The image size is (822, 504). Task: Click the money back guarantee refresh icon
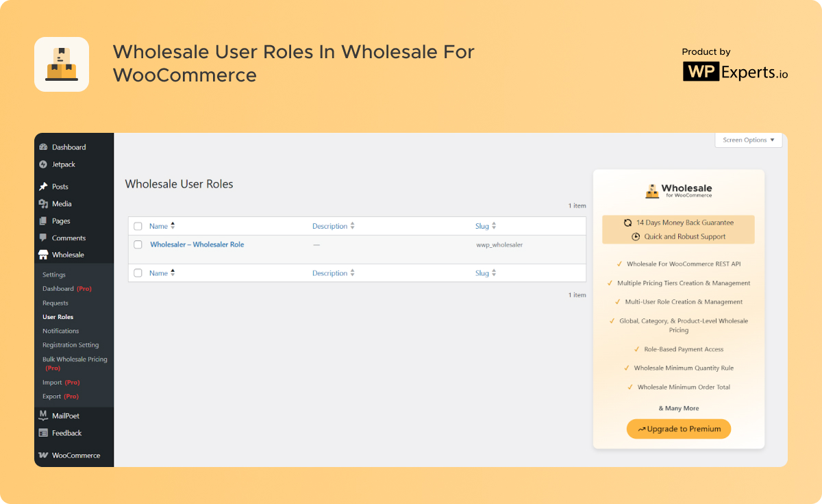click(627, 223)
